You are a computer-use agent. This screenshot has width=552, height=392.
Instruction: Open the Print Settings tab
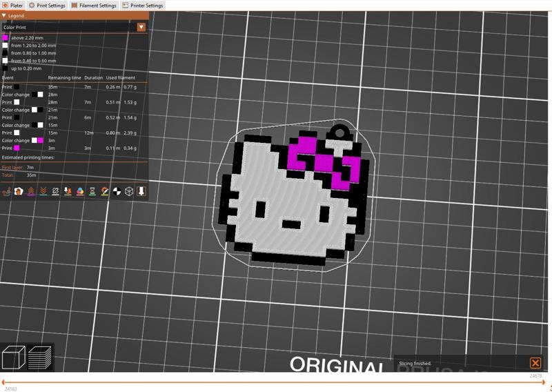[x=47, y=6]
